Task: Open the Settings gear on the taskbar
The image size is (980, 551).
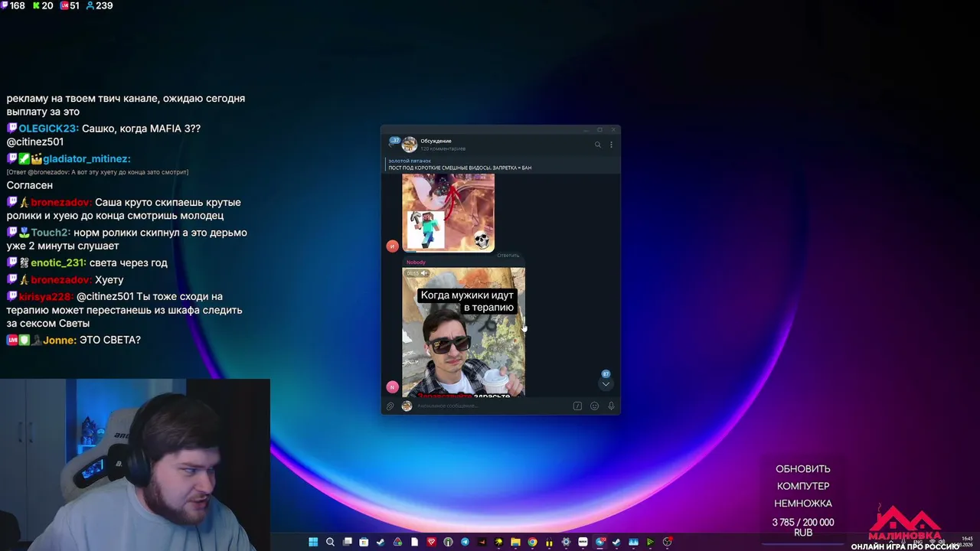Action: pyautogui.click(x=566, y=543)
